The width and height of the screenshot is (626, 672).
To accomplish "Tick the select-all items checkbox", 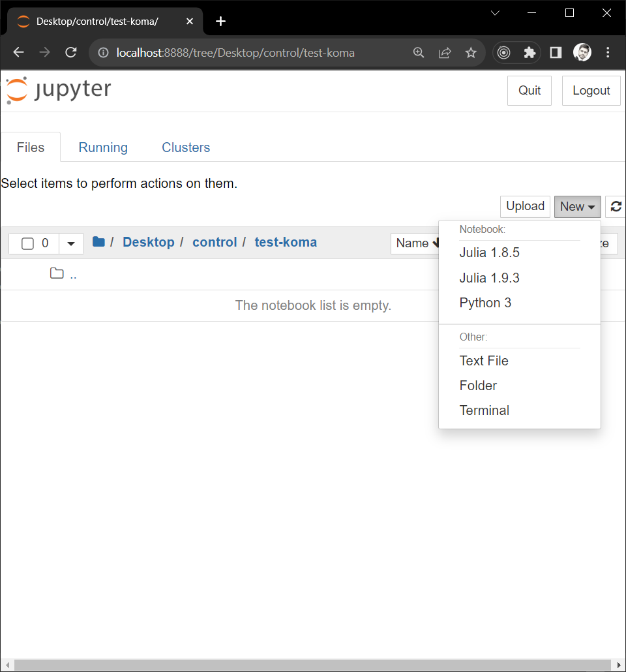I will 27,243.
